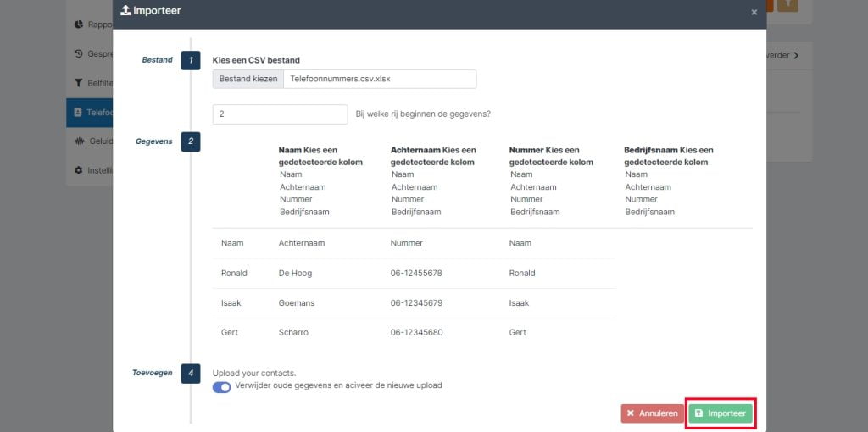Choose Bedrijfsnaam in the Achternaam column list
Viewport: 868px width, 432px height.
416,212
